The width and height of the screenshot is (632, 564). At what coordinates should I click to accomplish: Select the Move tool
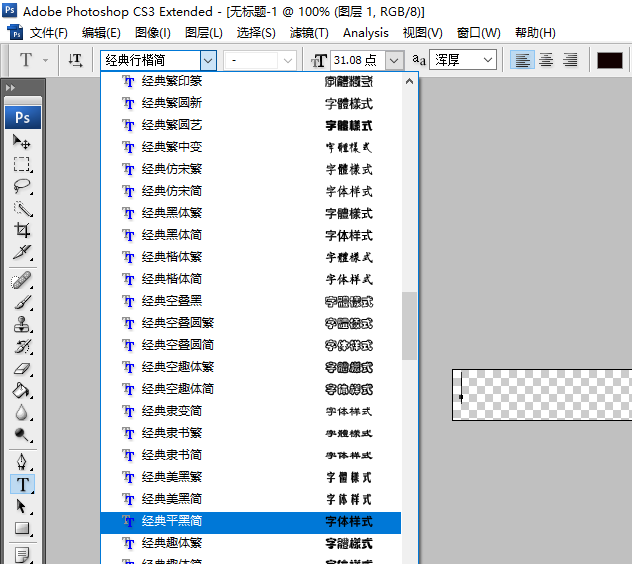[x=22, y=142]
